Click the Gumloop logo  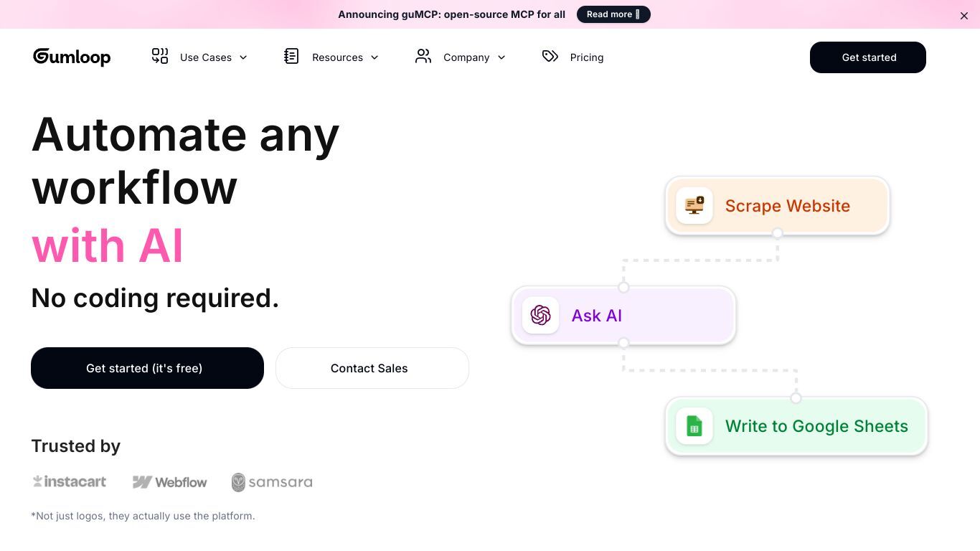click(x=72, y=57)
